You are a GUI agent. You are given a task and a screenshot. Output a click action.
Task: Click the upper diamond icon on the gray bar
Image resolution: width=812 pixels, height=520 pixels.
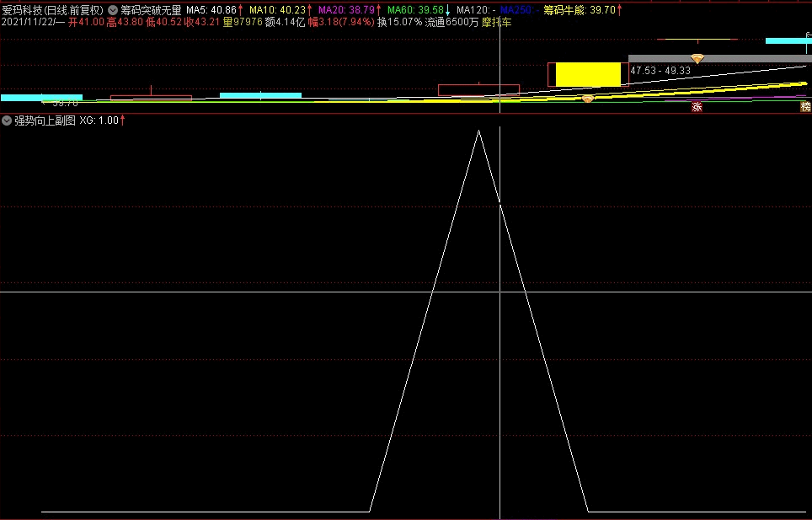tap(697, 59)
